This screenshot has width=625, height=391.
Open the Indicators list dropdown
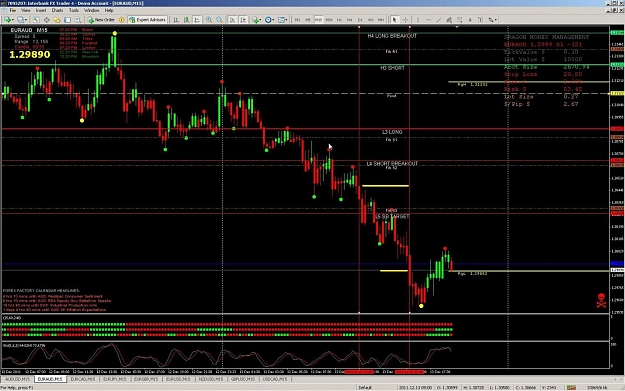click(257, 20)
